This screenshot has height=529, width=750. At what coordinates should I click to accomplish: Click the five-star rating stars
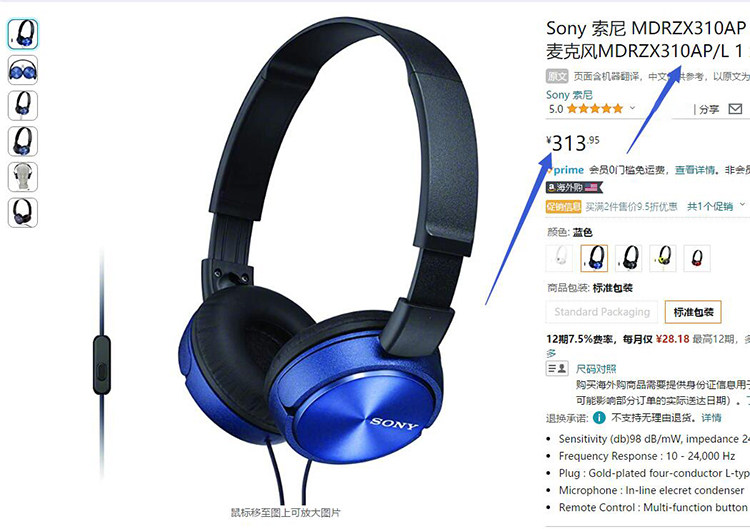(595, 109)
